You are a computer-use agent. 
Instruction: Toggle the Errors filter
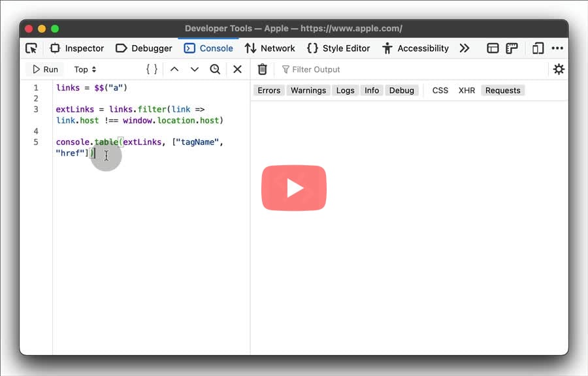click(269, 90)
